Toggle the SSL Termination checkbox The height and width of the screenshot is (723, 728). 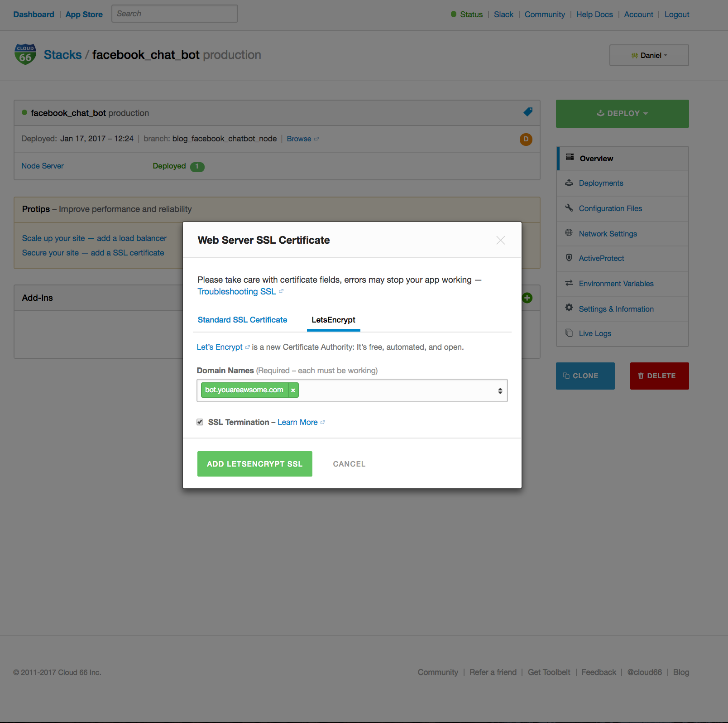(x=200, y=422)
